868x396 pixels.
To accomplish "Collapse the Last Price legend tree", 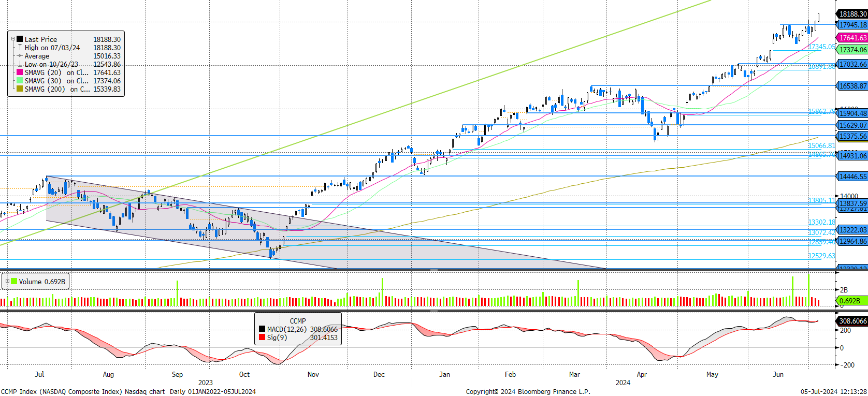I will click(13, 39).
